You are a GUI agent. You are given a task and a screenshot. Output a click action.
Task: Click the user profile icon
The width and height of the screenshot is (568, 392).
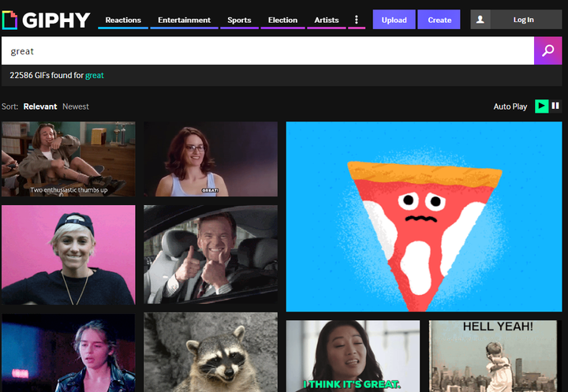click(480, 20)
